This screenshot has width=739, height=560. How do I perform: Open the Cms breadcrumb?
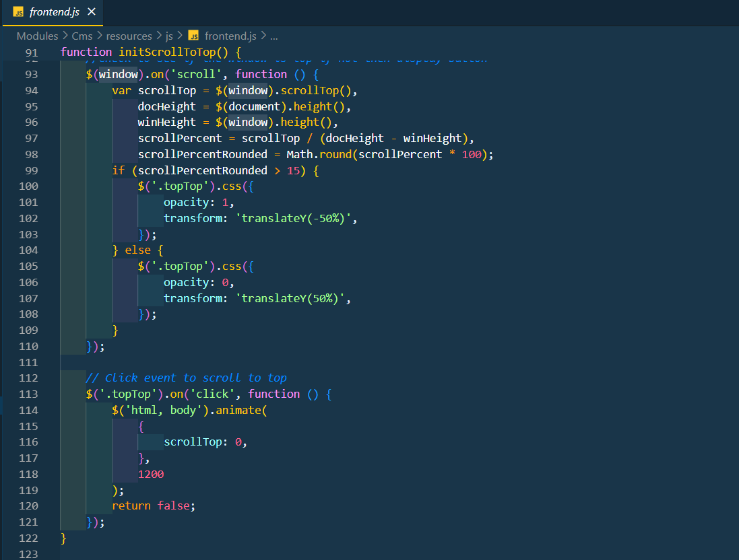click(x=82, y=36)
